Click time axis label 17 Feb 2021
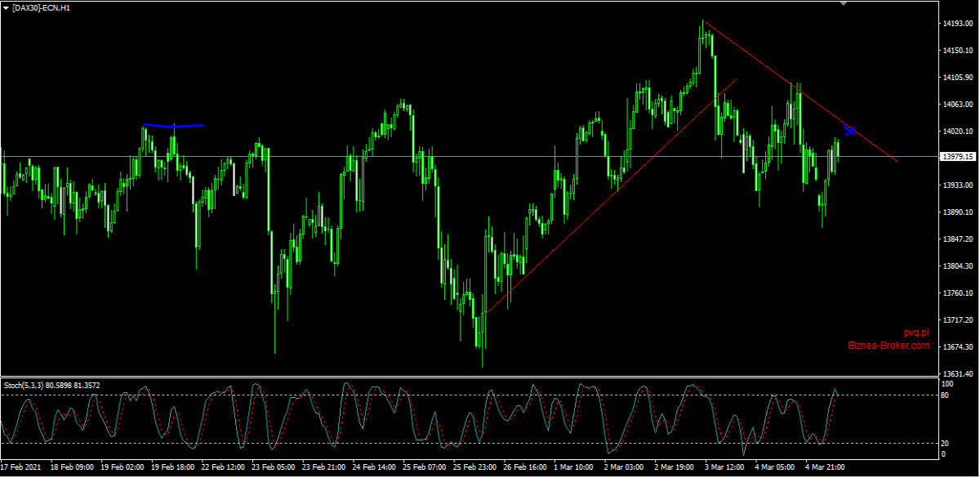The image size is (980, 478). coord(22,467)
